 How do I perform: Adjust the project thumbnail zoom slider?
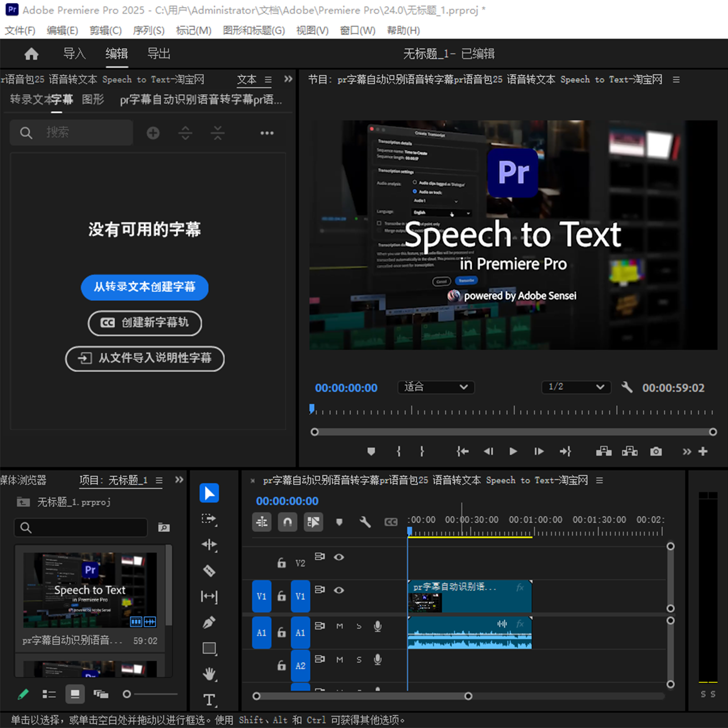[x=127, y=694]
